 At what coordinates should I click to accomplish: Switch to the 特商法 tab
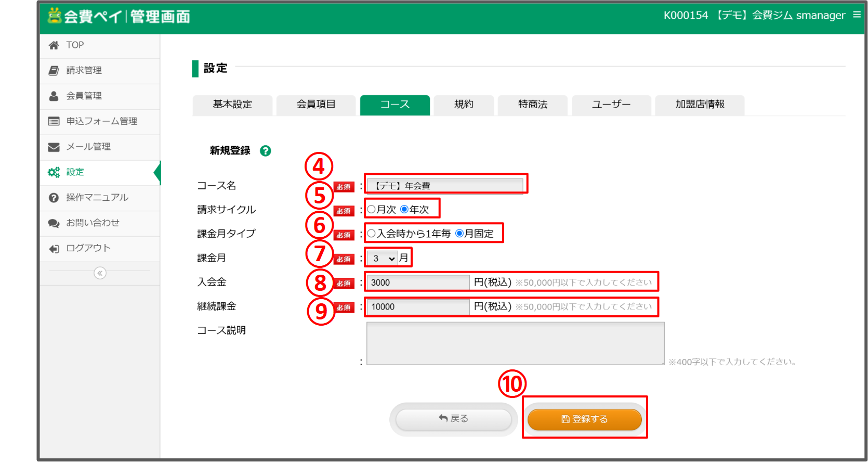(x=533, y=105)
